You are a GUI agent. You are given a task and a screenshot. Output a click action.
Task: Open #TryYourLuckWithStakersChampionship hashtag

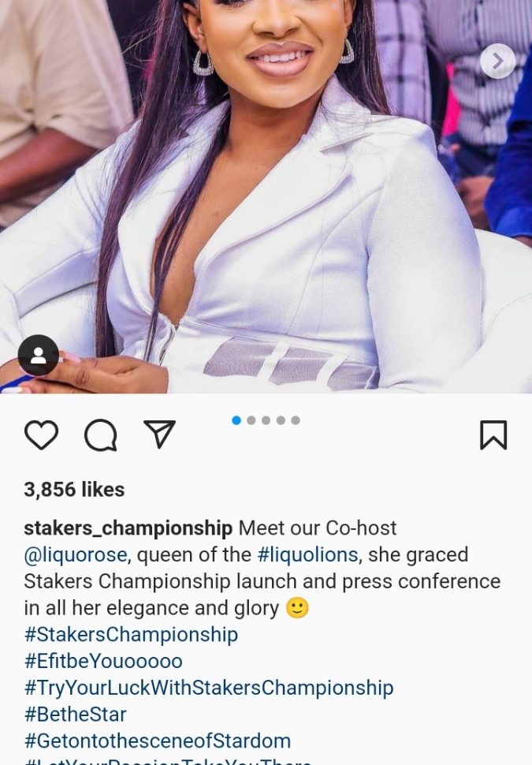[x=209, y=688]
